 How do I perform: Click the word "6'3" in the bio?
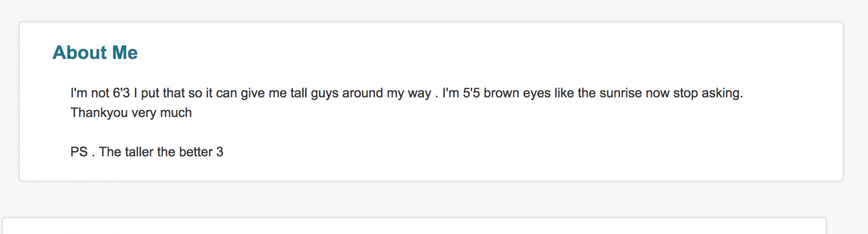click(121, 93)
